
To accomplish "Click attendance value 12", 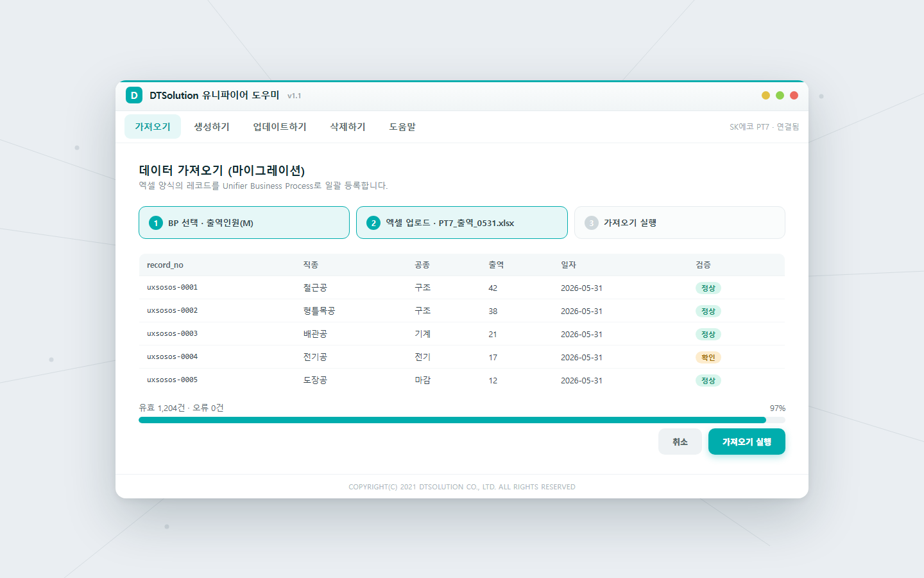I will 493,381.
